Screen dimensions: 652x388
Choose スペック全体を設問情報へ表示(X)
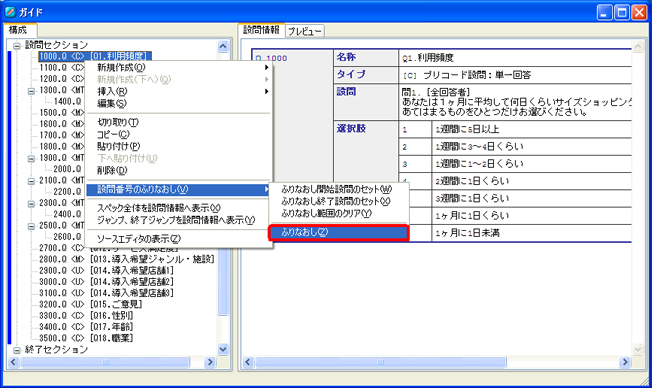(179, 208)
